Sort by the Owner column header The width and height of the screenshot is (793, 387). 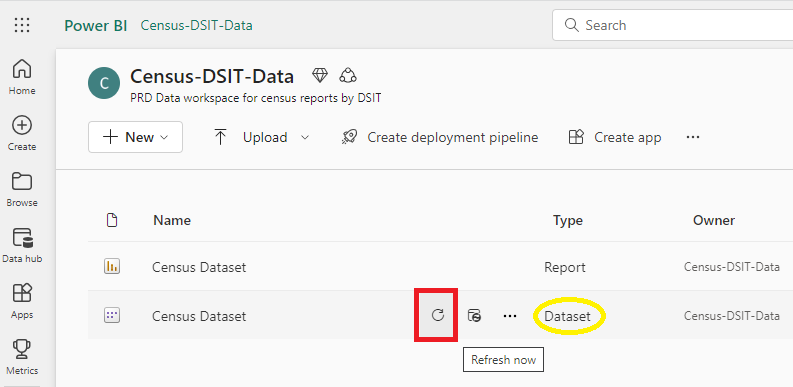click(714, 220)
